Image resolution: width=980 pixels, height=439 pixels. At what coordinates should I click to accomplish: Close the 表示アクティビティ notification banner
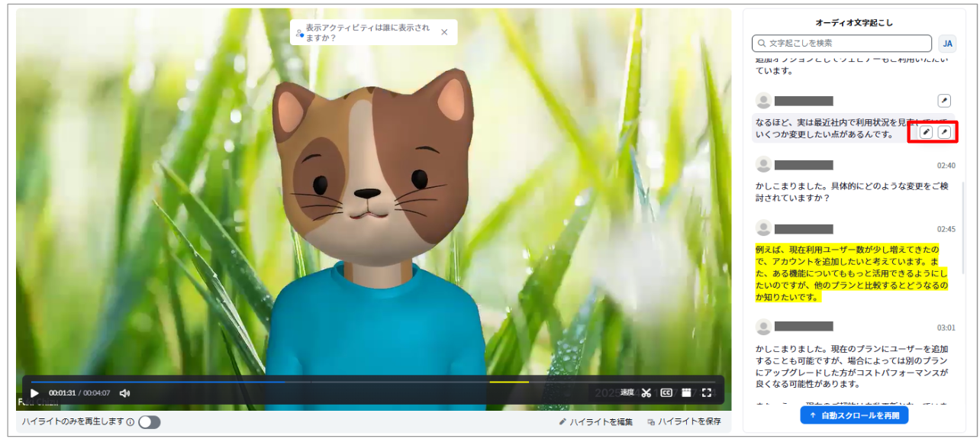445,32
